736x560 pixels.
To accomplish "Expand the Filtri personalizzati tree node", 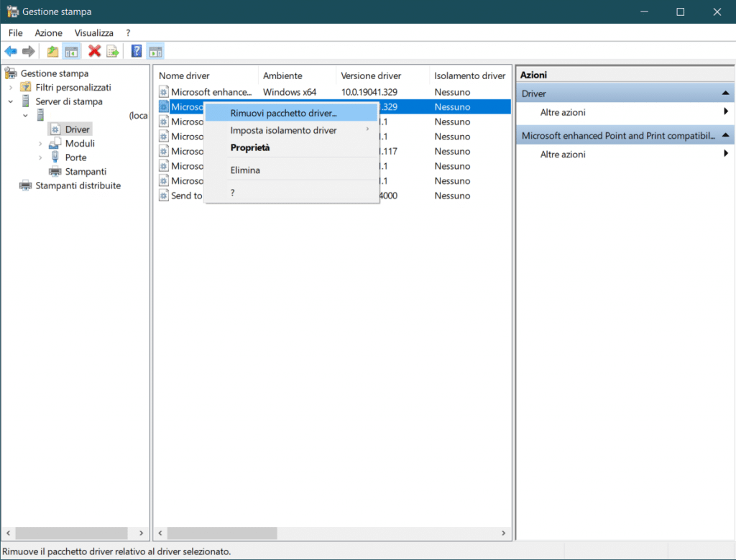I will click(11, 88).
